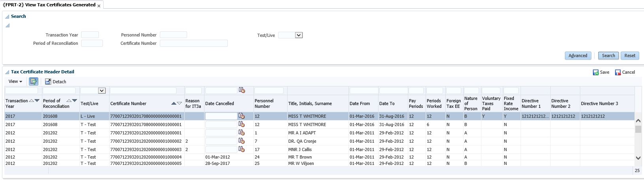Close the View Tax Certificates Generated tab
644x180 pixels.
pos(99,6)
